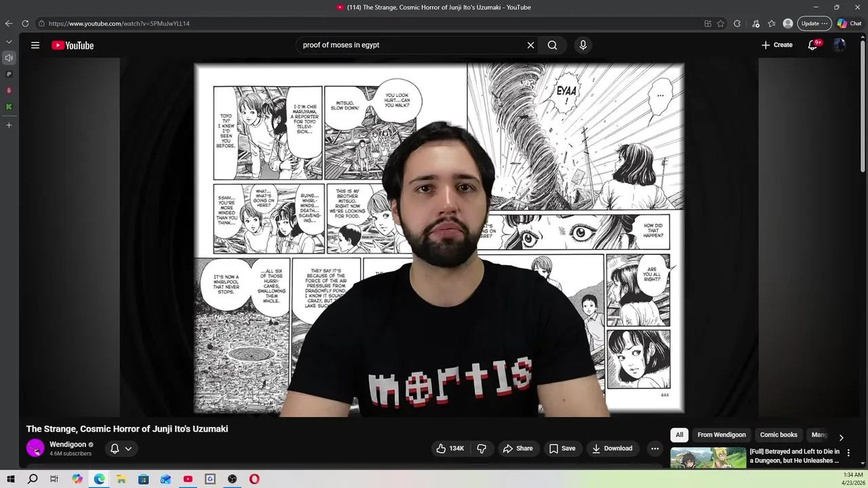Screen dimensions: 868x488
Task: Open Task View in the taskbar
Action: click(54, 479)
